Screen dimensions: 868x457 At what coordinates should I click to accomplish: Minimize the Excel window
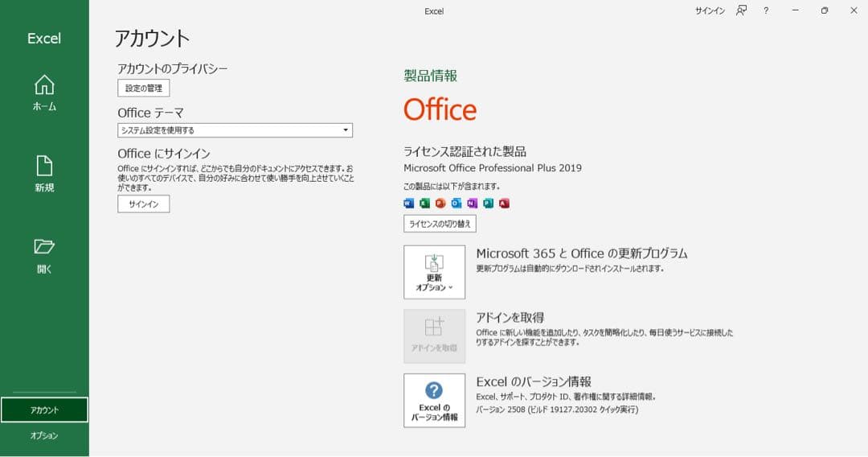[x=796, y=10]
